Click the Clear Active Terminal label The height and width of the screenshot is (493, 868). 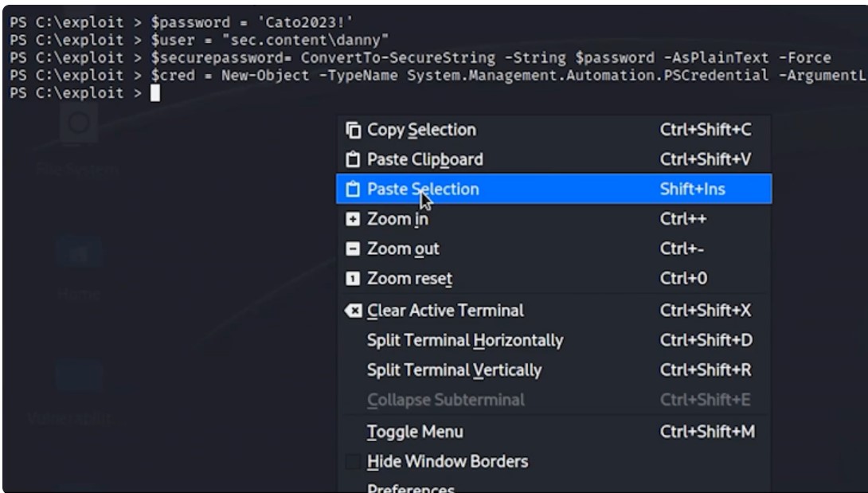click(x=445, y=311)
